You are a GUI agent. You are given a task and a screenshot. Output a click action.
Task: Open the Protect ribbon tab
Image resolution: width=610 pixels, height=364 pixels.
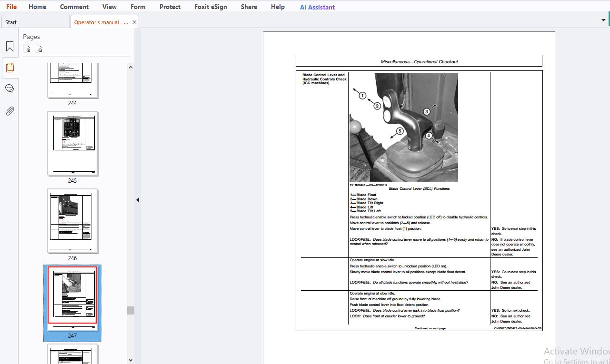coord(170,7)
